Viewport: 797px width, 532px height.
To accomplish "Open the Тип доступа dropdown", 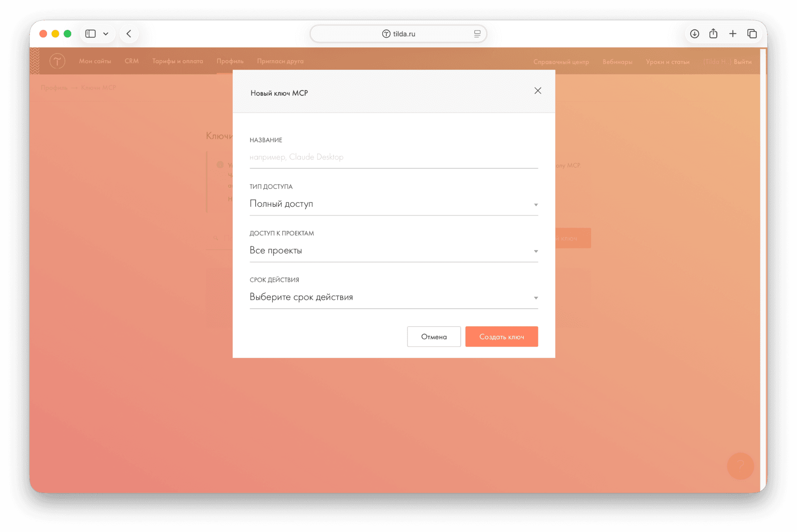I will (394, 204).
